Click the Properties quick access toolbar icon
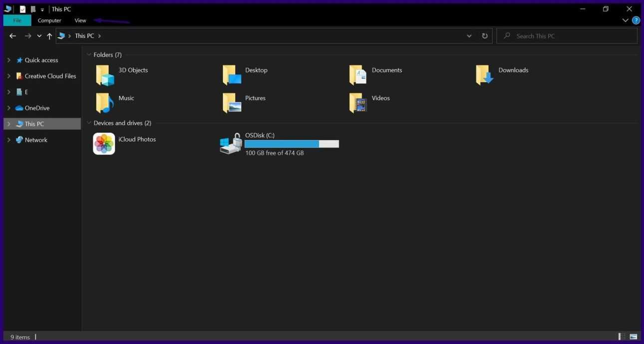The height and width of the screenshot is (344, 644). (x=22, y=9)
